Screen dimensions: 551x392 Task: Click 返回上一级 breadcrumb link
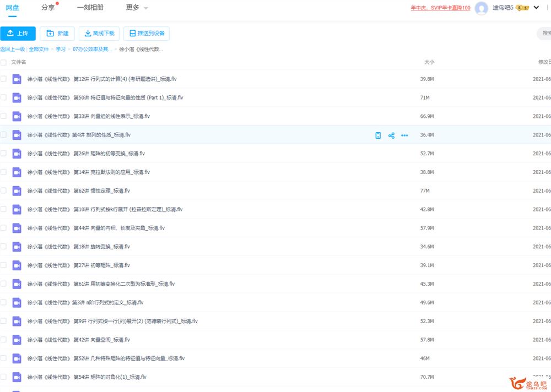click(13, 49)
